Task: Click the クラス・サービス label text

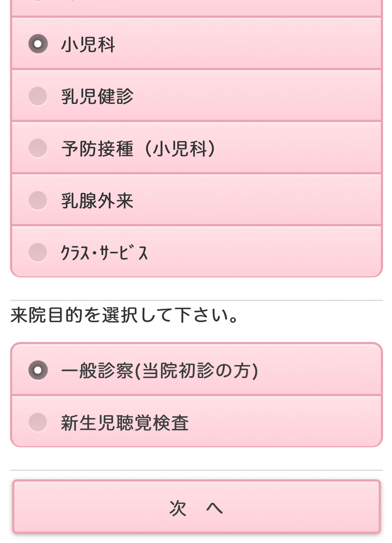Action: [x=104, y=253]
